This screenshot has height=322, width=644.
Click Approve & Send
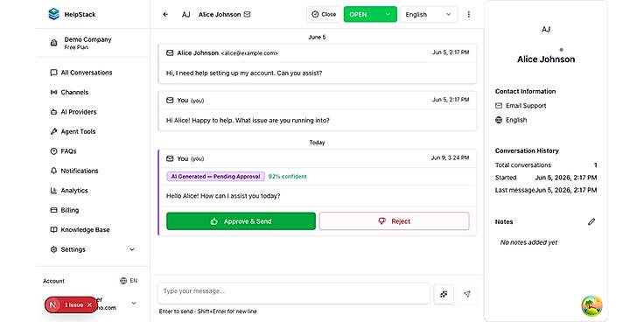pyautogui.click(x=241, y=221)
